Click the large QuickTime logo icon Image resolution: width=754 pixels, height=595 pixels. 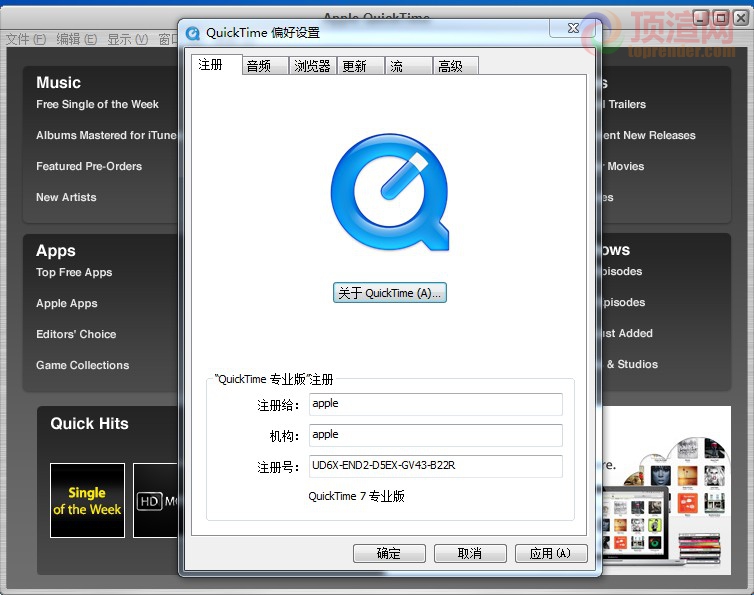[x=390, y=192]
